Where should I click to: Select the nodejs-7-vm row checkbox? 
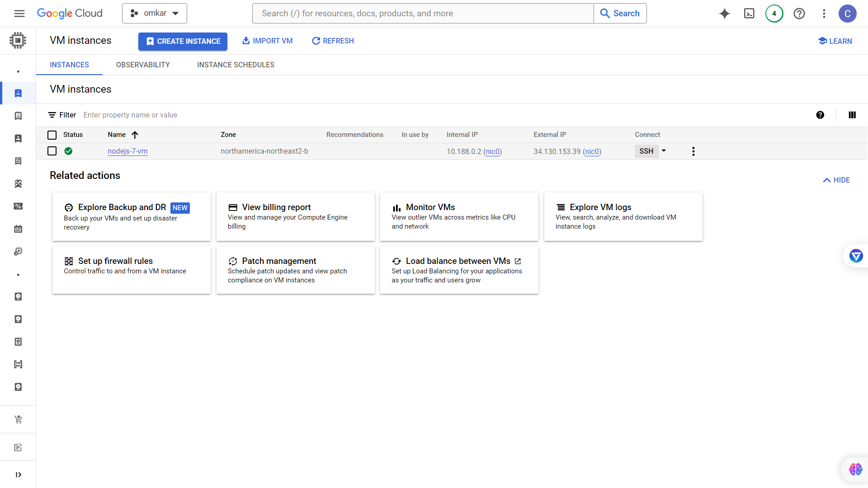52,151
